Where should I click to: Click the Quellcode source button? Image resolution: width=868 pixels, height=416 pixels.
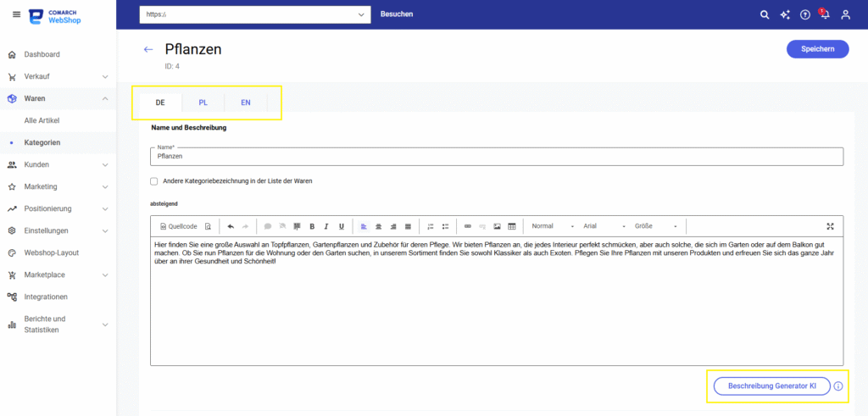178,226
